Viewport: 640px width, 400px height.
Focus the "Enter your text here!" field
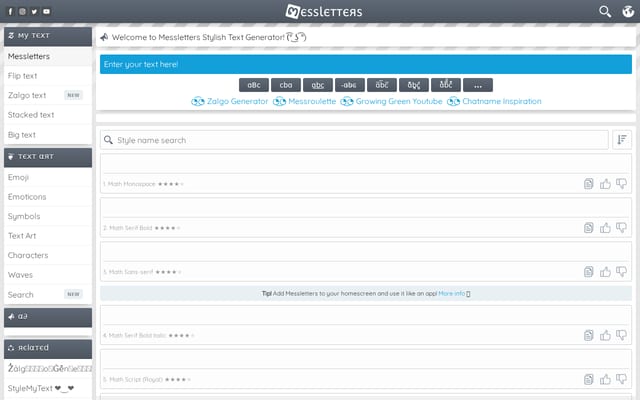click(366, 64)
